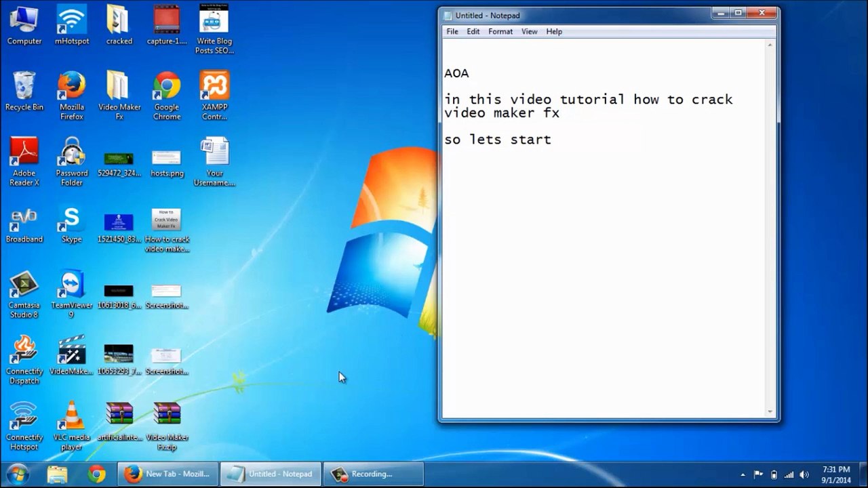Select the Video Maker Fx folder icon
Screen dimensions: 868x488
(119, 96)
